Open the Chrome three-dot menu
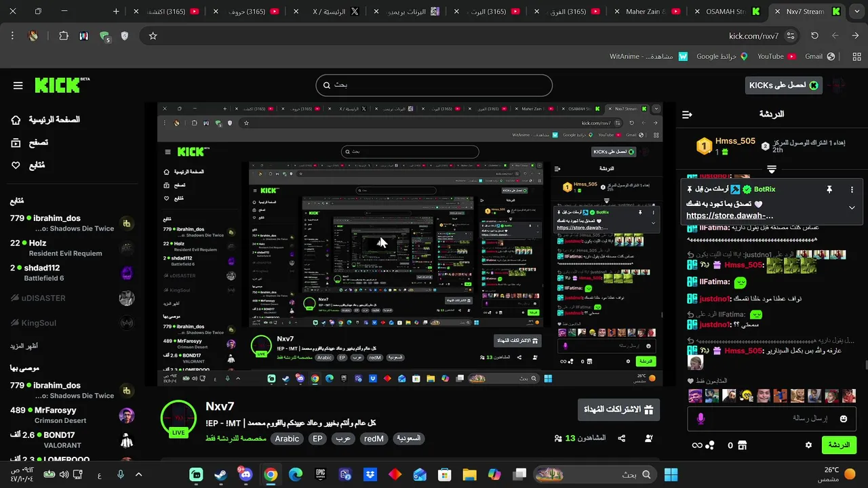The image size is (868, 488). coord(12,36)
